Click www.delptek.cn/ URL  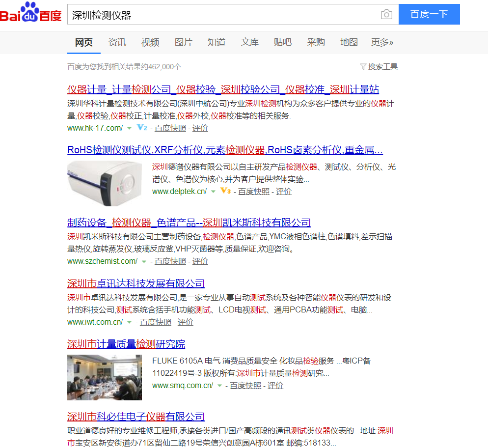click(179, 191)
